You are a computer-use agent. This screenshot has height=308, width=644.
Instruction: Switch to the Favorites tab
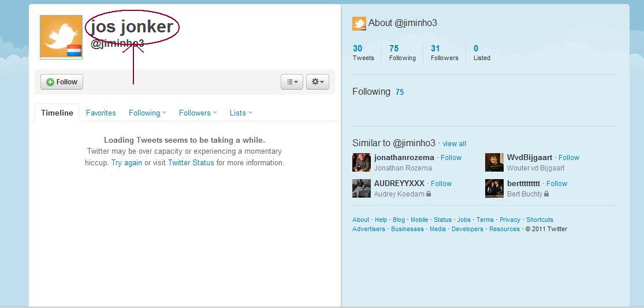click(100, 113)
